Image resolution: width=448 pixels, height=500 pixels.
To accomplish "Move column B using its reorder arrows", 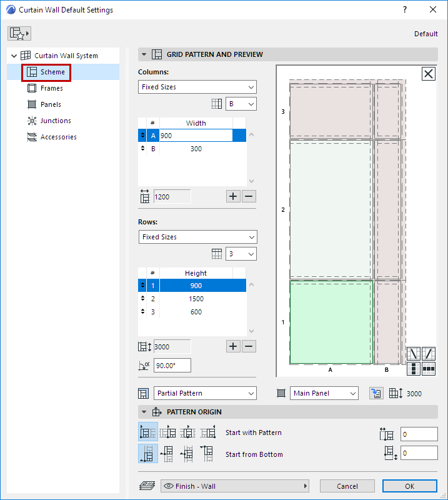I will point(142,149).
